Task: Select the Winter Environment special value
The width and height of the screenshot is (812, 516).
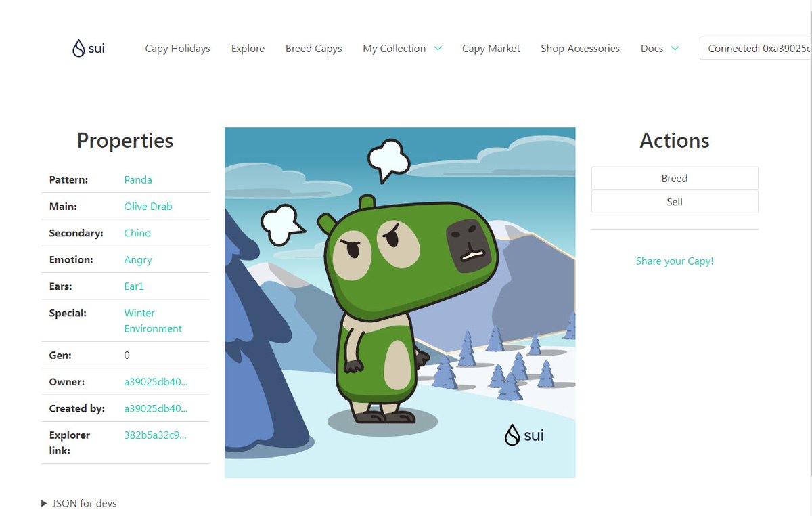Action: pyautogui.click(x=153, y=320)
